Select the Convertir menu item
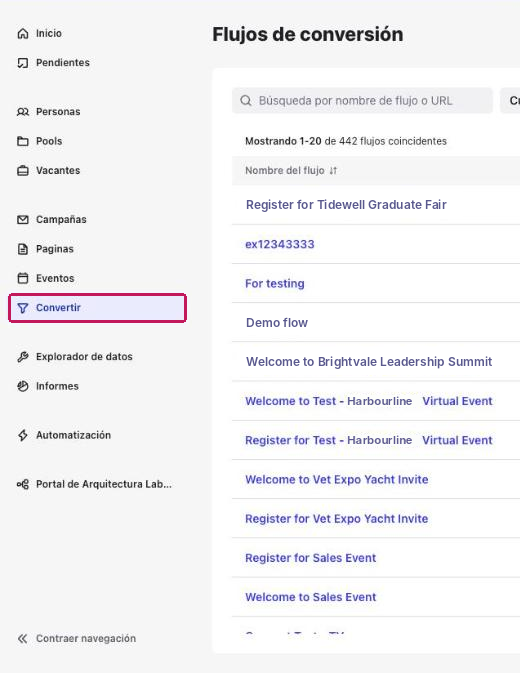 (97, 308)
